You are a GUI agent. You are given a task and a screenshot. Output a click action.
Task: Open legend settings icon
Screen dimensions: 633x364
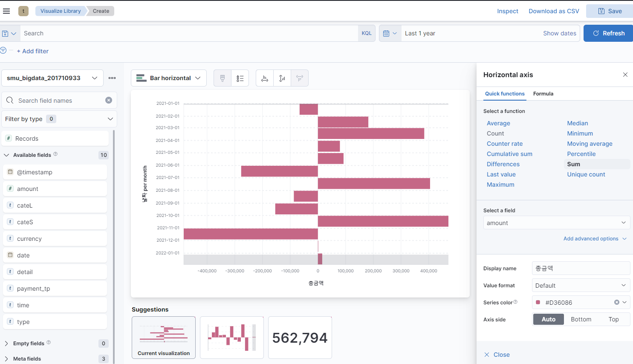pyautogui.click(x=240, y=78)
